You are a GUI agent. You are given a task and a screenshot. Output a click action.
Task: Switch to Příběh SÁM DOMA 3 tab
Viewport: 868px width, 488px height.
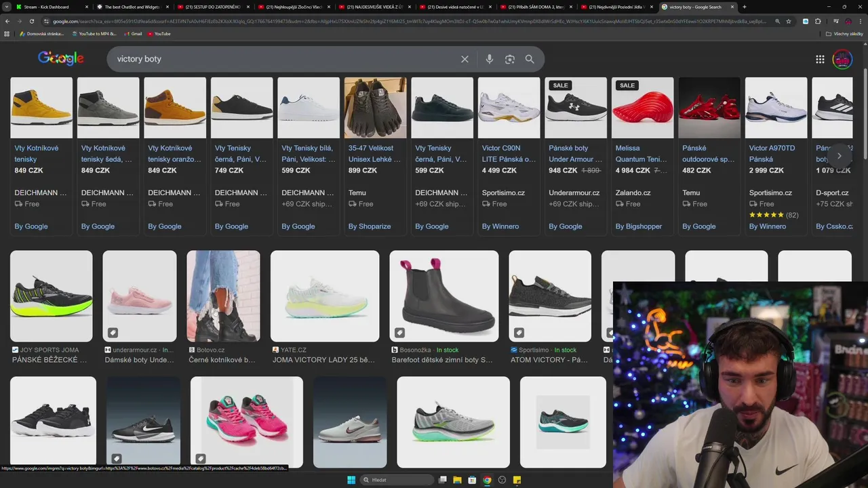[537, 7]
